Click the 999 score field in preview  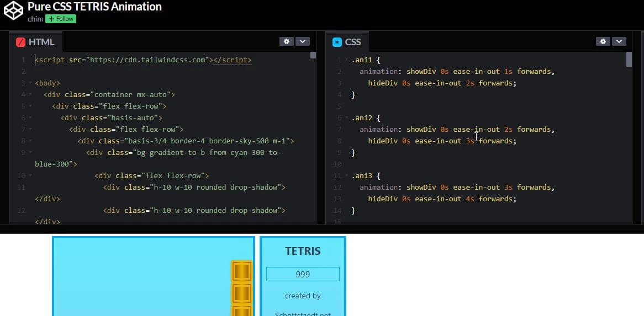[303, 274]
